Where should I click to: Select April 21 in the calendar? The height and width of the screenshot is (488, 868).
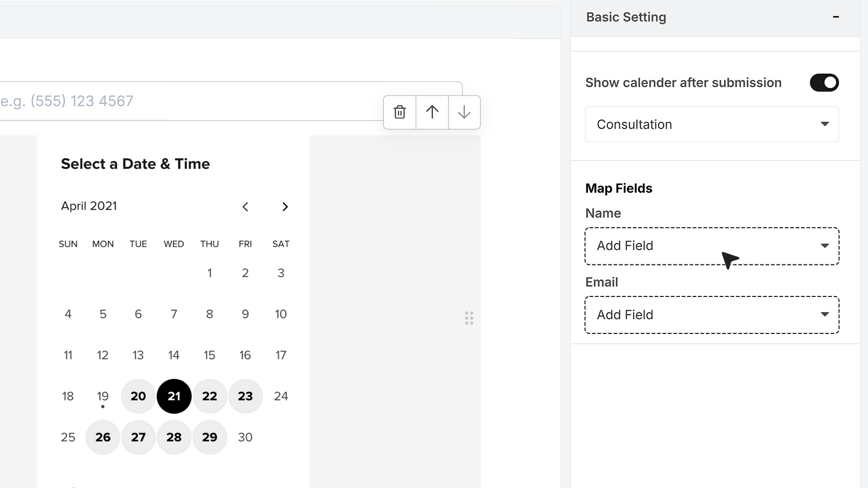[174, 396]
